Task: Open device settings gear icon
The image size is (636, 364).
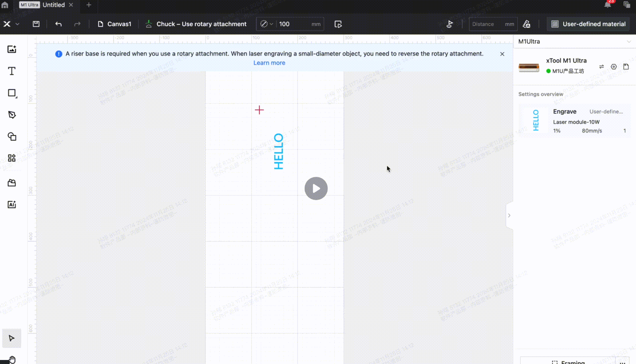Action: (x=614, y=67)
